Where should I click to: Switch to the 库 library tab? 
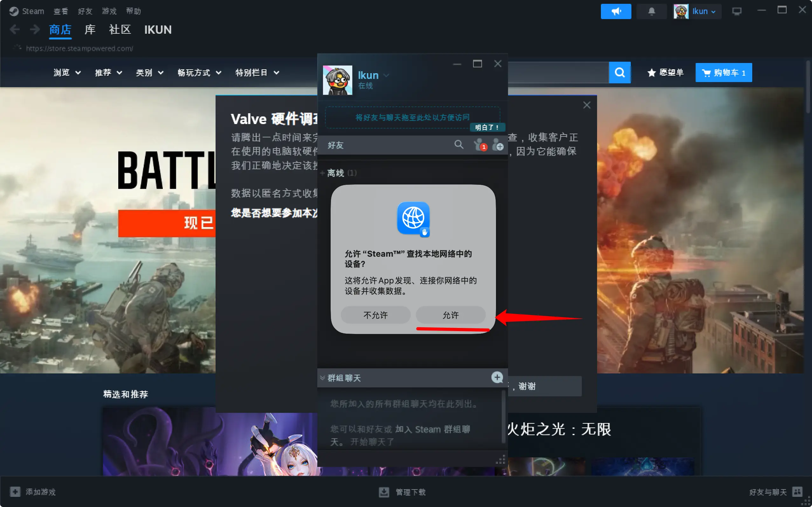pyautogui.click(x=90, y=30)
